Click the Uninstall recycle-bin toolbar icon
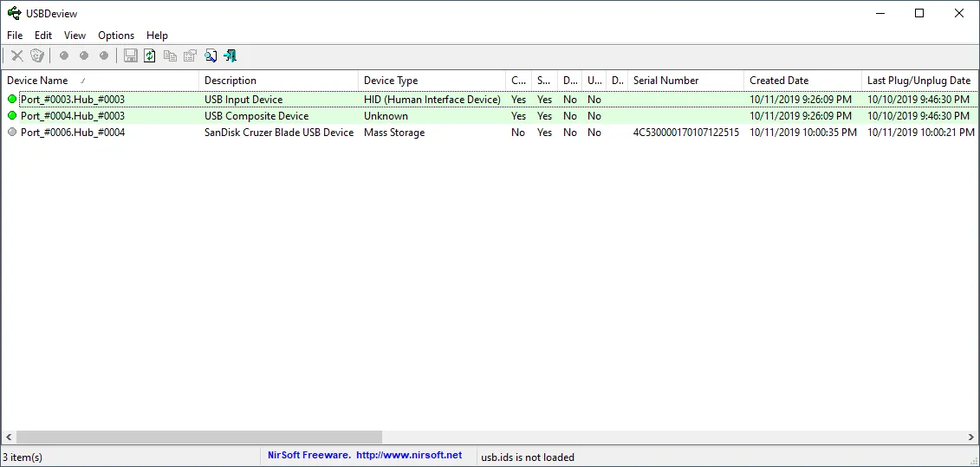 (37, 55)
